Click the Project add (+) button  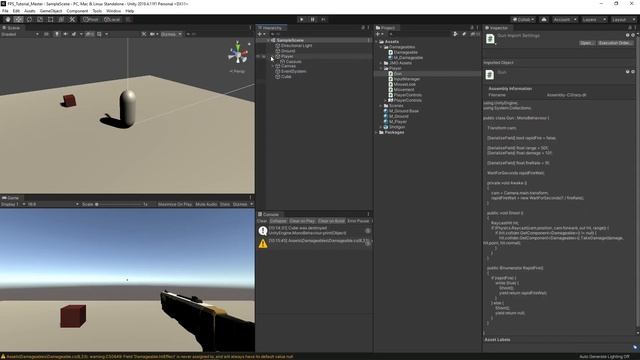(378, 34)
